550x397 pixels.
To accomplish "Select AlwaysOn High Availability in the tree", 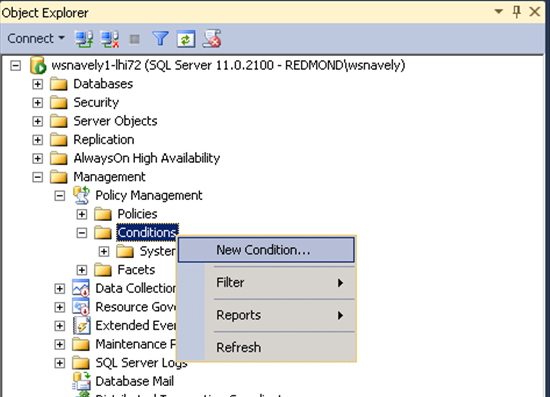I will click(x=147, y=158).
